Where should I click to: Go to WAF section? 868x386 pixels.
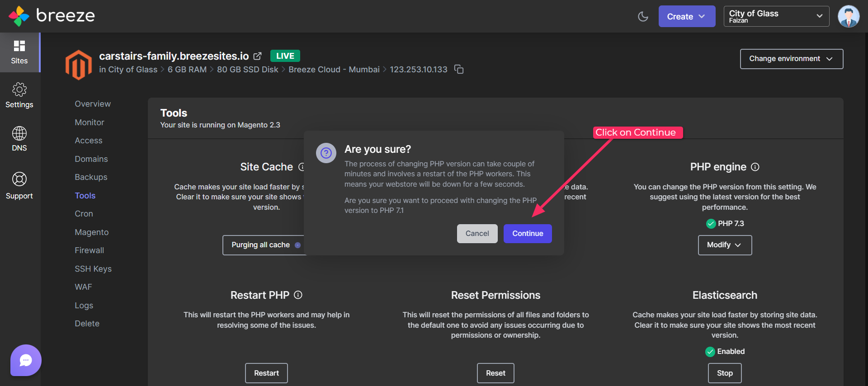coord(83,287)
